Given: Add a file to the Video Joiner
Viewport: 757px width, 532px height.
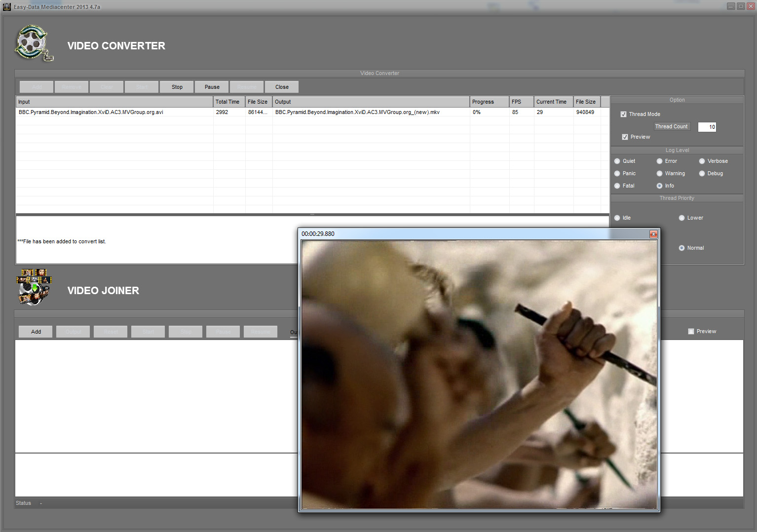Looking at the screenshot, I should tap(36, 332).
